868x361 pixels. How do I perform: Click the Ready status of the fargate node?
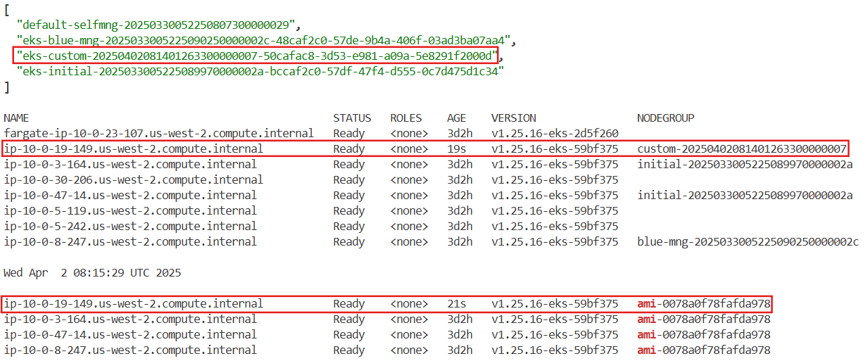pyautogui.click(x=349, y=134)
